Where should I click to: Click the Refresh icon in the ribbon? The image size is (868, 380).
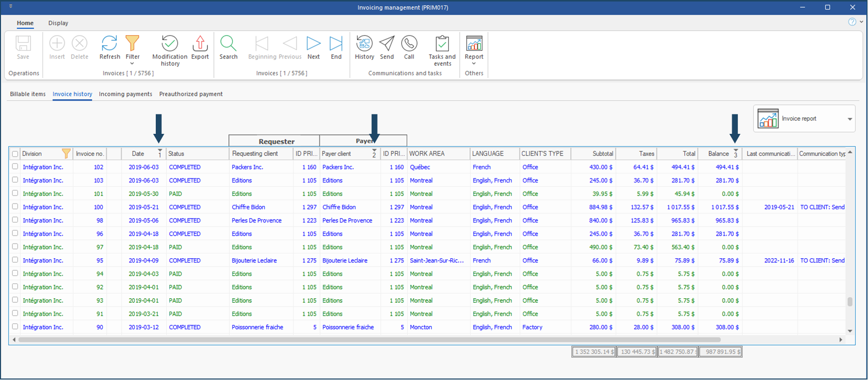coord(109,44)
